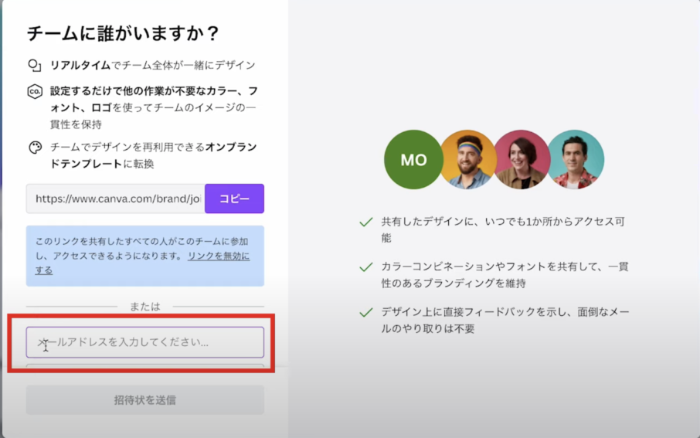Viewport: 700px width, 438px height.
Task: Click text カラーコンビネーションやフォントを共有して
Action: pyautogui.click(x=494, y=267)
